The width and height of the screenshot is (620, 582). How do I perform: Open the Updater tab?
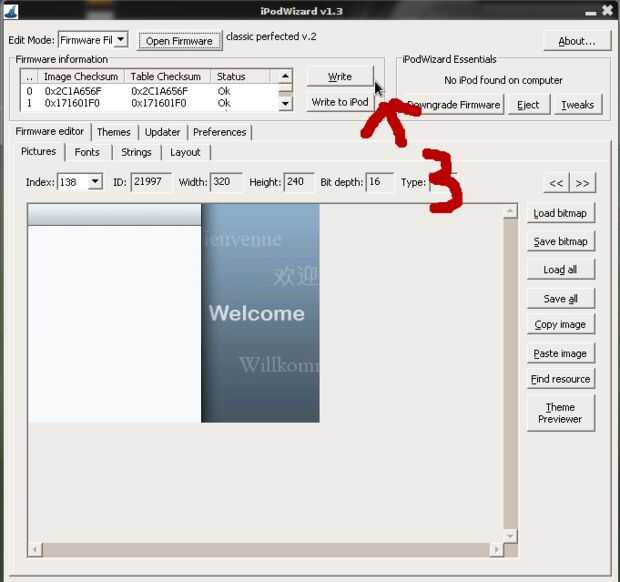pos(163,132)
